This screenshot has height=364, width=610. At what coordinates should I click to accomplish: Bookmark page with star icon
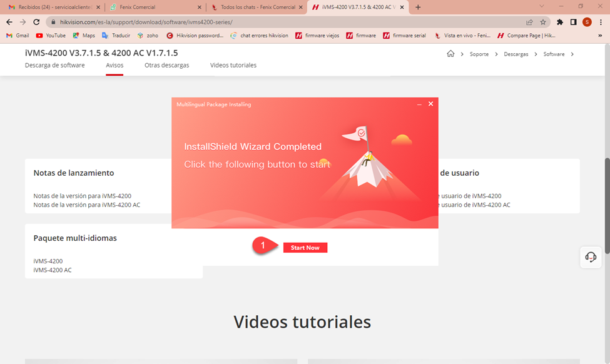point(543,22)
